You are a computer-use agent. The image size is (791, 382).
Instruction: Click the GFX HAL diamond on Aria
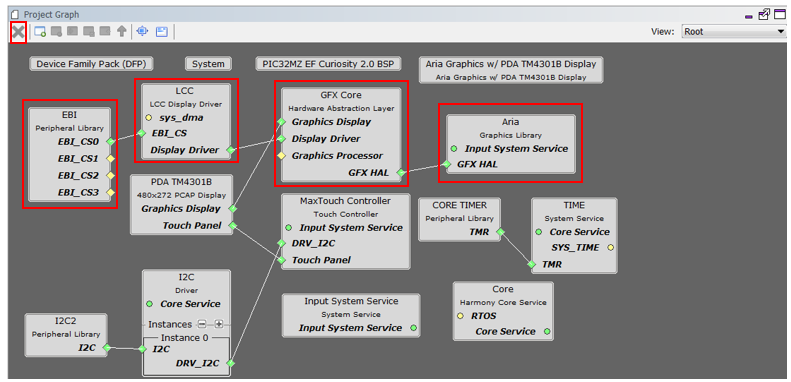tap(446, 163)
